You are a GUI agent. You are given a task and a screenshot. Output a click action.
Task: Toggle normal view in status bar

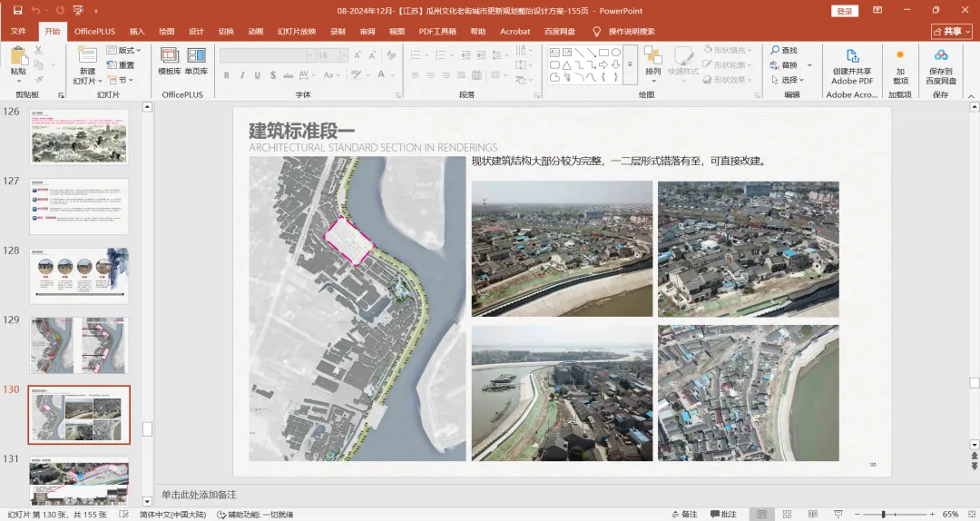(762, 514)
